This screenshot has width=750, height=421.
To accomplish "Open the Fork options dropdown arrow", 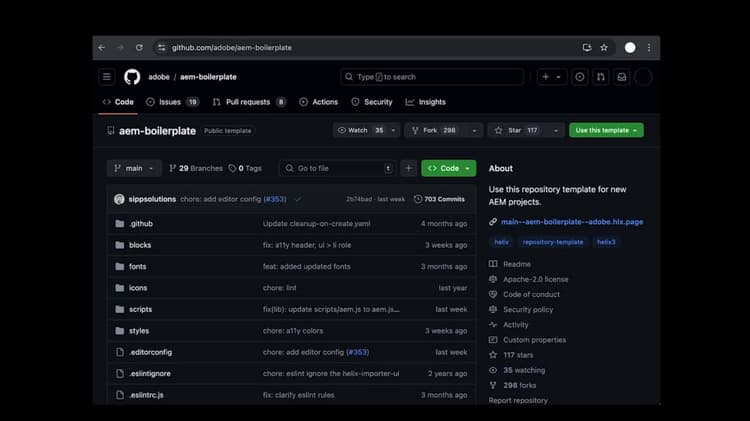I will point(474,130).
